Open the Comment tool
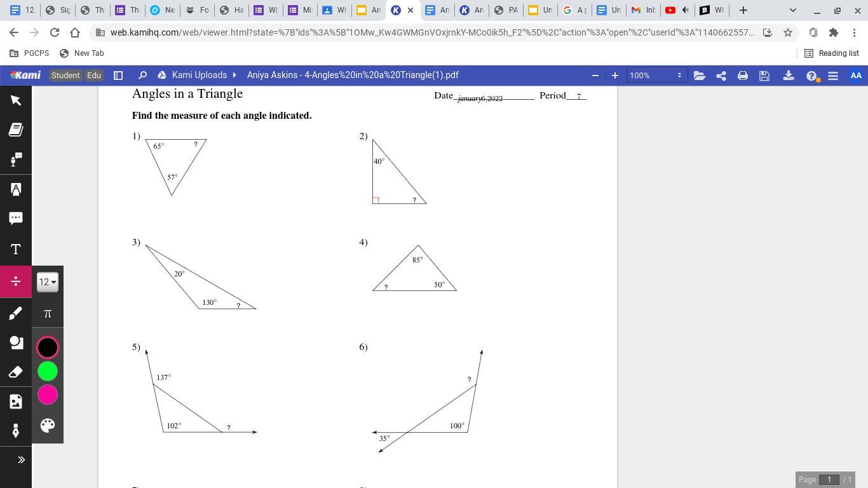The image size is (868, 488). [x=16, y=219]
